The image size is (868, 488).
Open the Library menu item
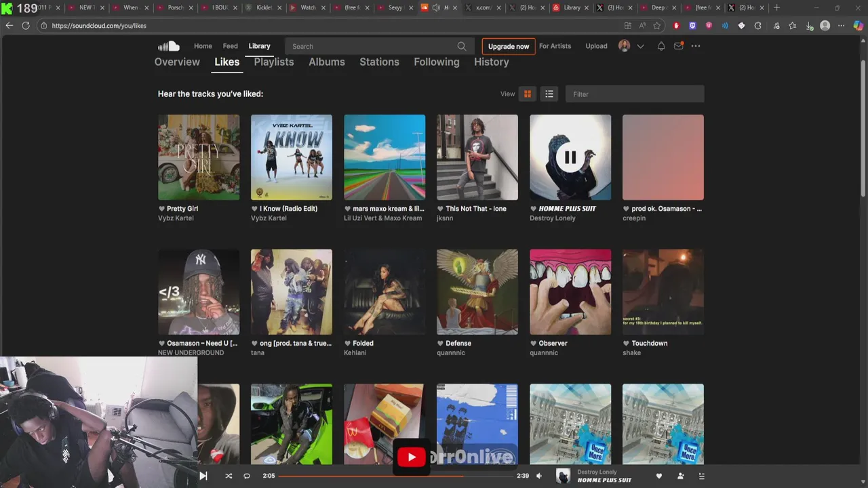click(x=259, y=46)
